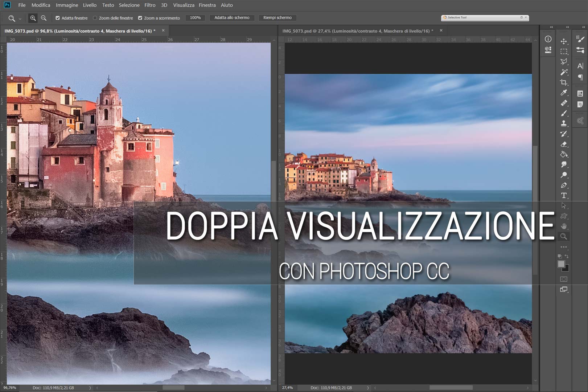Viewport: 588px width, 392px height.
Task: Select the Eraser tool
Action: click(x=564, y=144)
